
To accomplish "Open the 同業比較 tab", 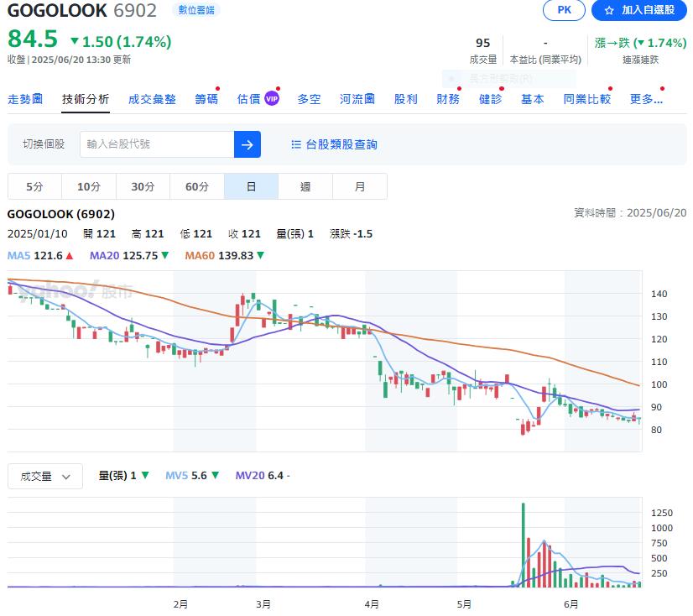I will [x=586, y=99].
